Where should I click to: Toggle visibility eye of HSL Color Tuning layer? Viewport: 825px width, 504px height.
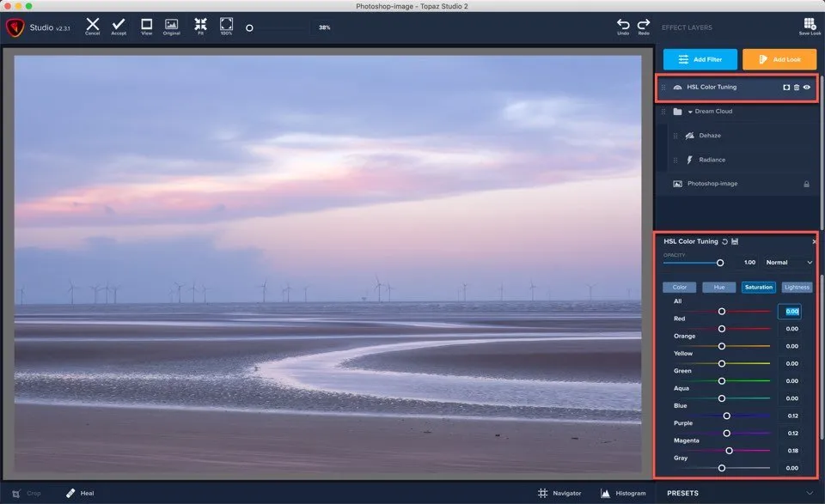click(807, 88)
